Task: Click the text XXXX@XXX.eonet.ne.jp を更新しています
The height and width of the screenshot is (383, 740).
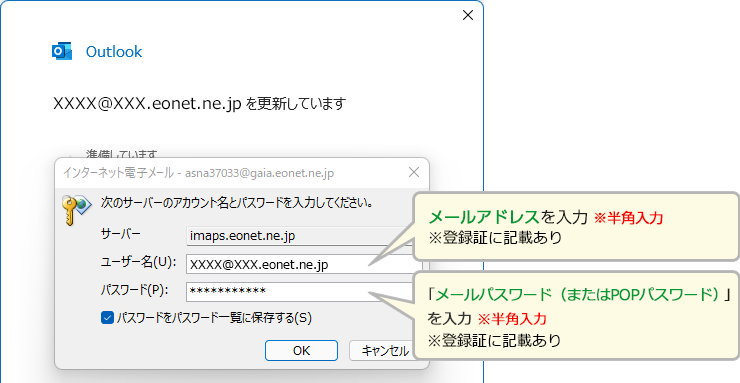Action: 200,104
